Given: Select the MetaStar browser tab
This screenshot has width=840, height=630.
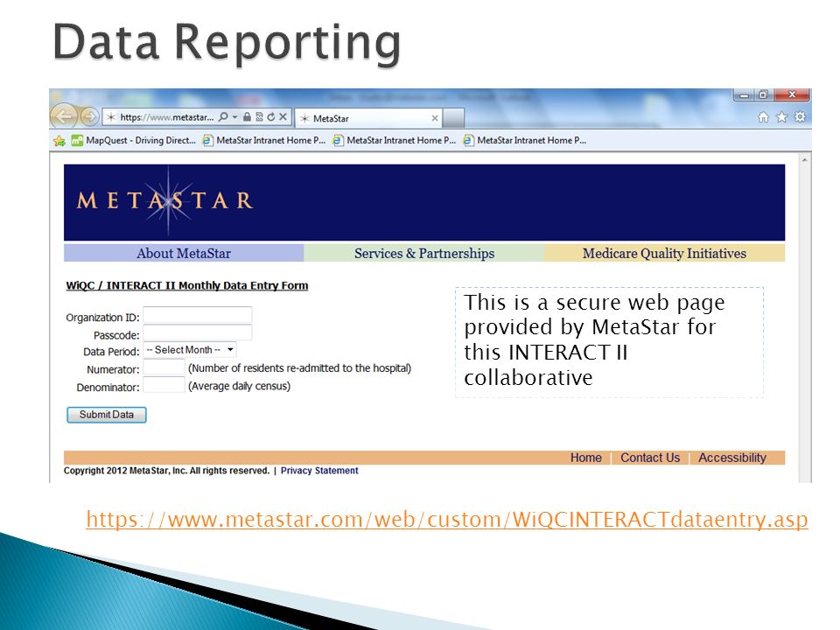Looking at the screenshot, I should (x=368, y=118).
